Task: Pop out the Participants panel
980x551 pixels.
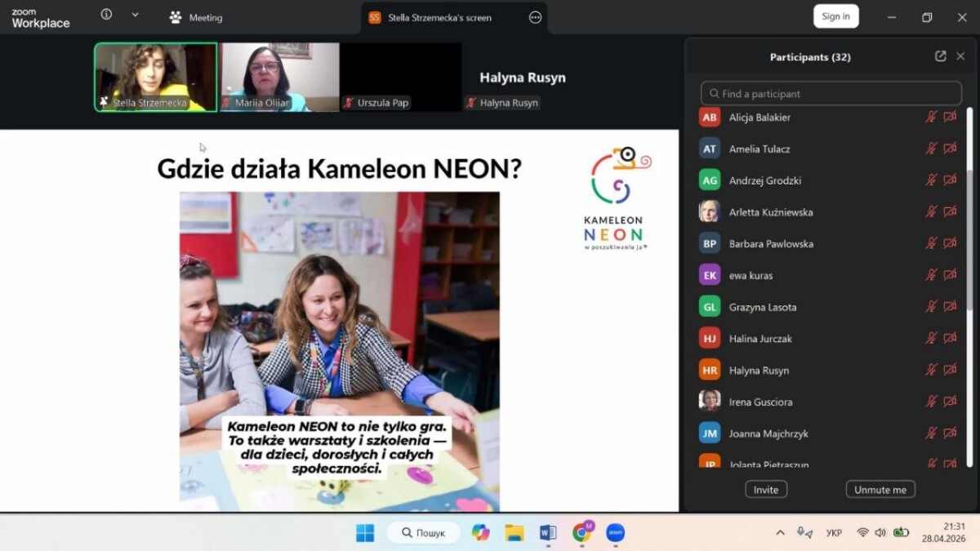Action: point(940,56)
